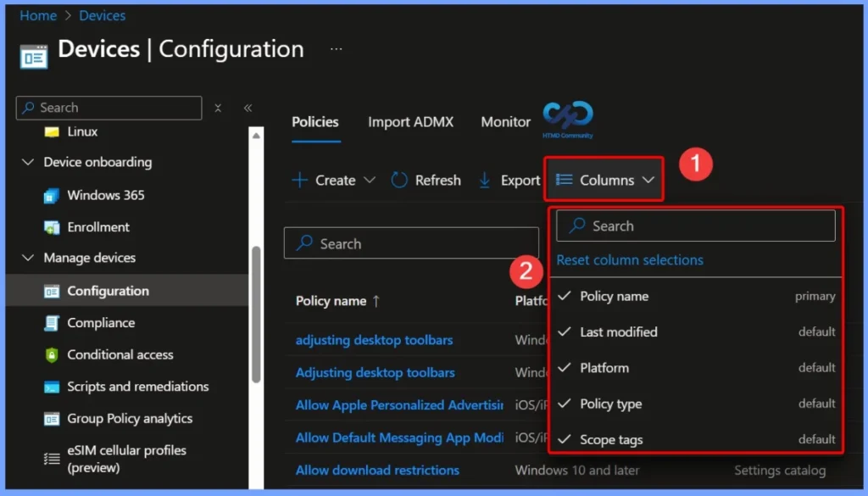The width and height of the screenshot is (868, 496).
Task: Click the Reset column selections link
Action: pos(630,259)
